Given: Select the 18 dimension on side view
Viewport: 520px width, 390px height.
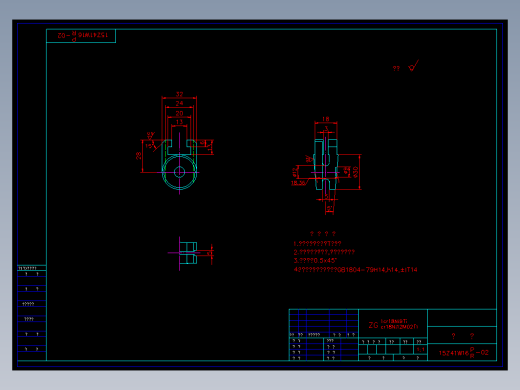Looking at the screenshot, I should (326, 119).
